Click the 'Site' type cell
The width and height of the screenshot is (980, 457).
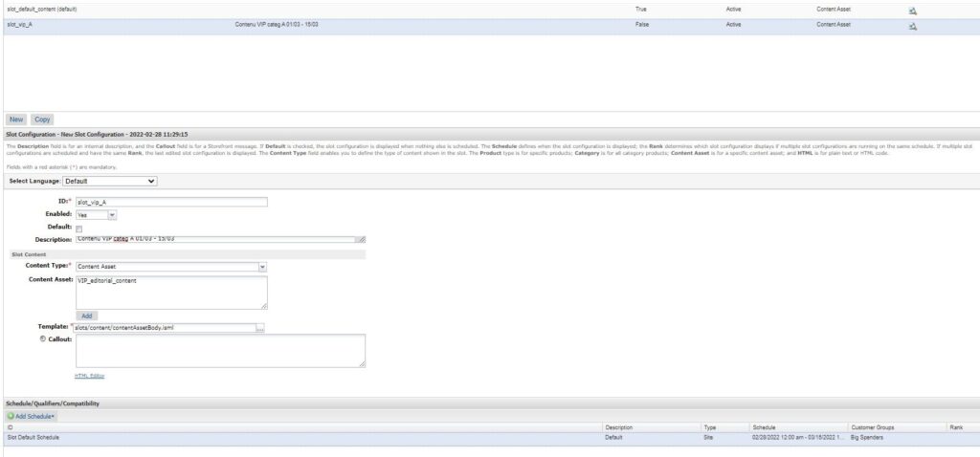tap(708, 438)
